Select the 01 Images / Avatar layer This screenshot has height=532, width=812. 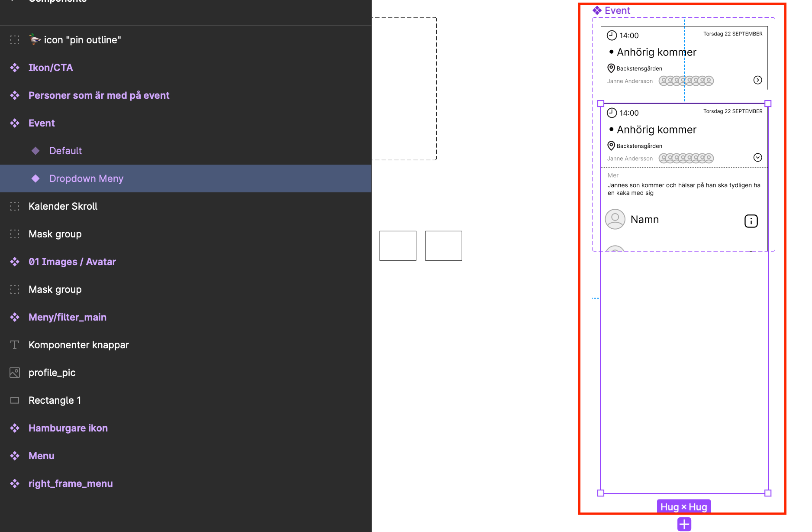tap(186, 262)
